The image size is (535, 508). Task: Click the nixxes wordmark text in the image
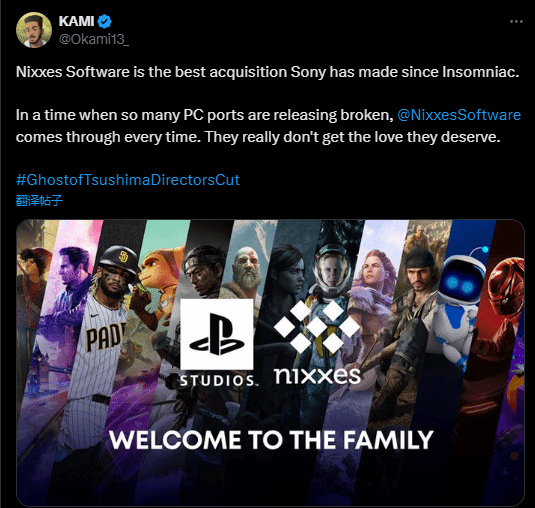[317, 375]
